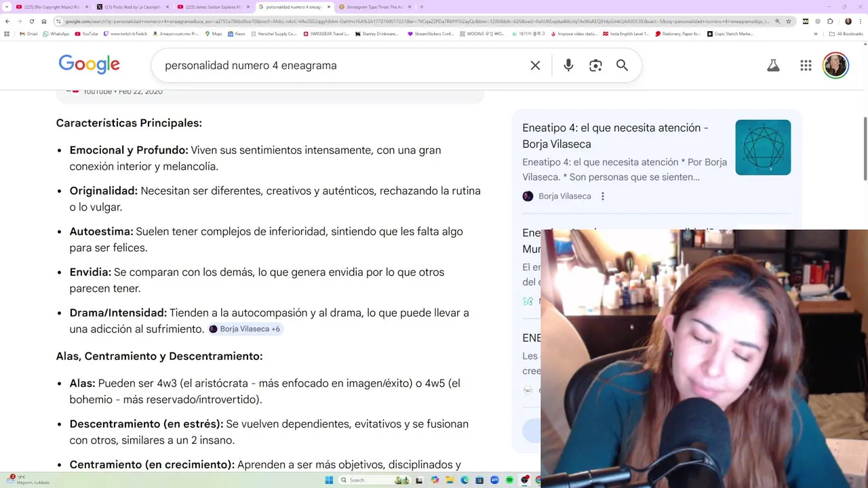Submit search with the magnifying glass icon
This screenshot has width=868, height=488.
pyautogui.click(x=622, y=66)
